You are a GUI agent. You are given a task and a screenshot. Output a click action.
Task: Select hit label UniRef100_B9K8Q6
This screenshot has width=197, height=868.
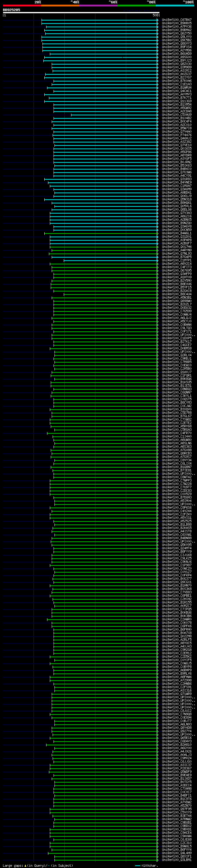[x=176, y=379]
